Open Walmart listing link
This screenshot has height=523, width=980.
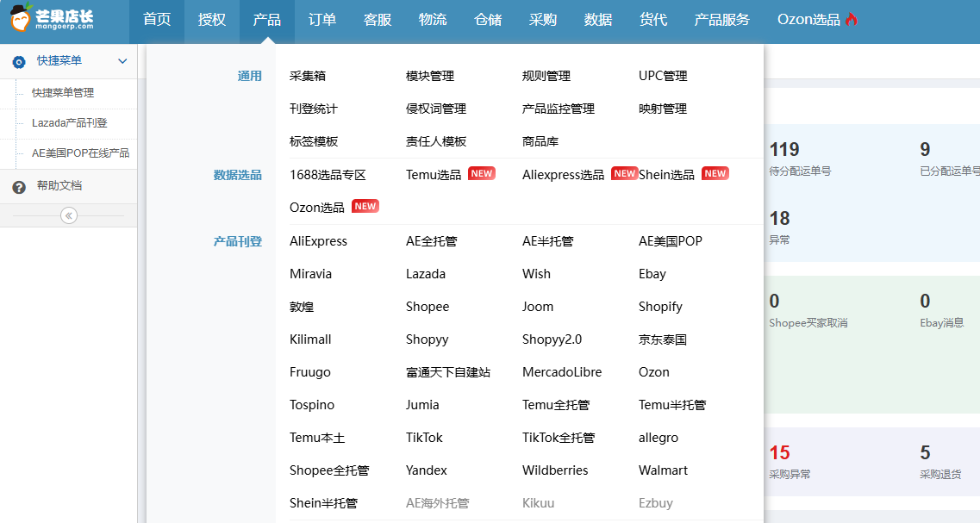coord(663,470)
